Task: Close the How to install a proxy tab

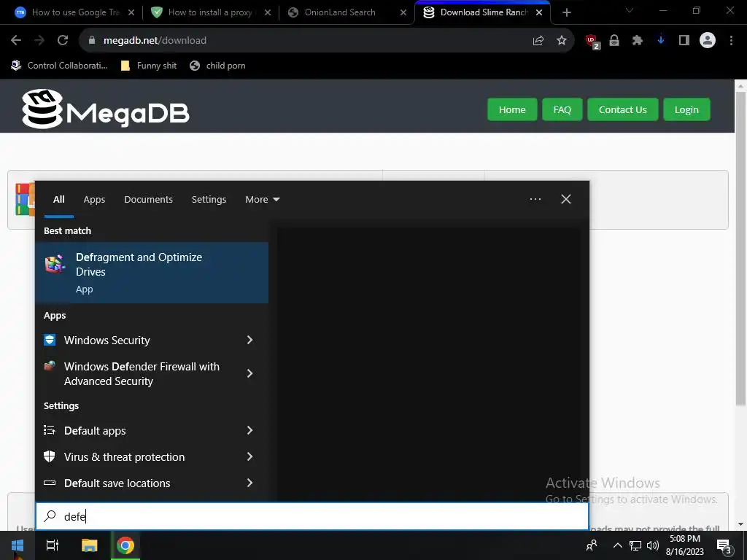Action: point(268,12)
